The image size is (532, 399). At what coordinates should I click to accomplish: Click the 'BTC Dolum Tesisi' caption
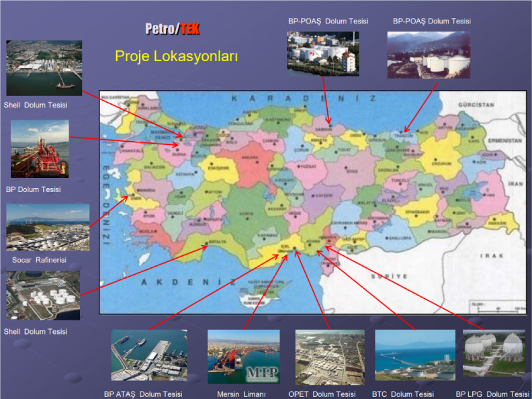tap(403, 394)
